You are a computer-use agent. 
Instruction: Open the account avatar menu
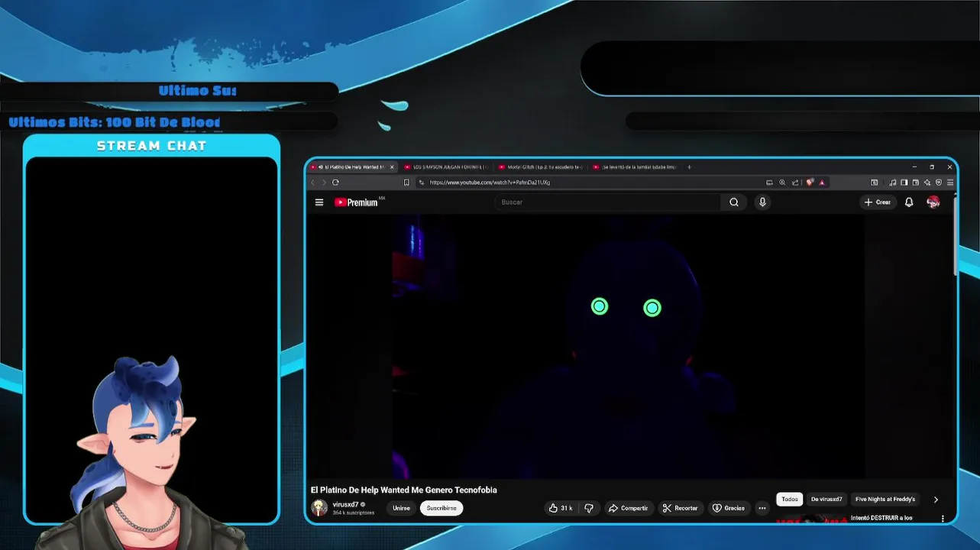933,202
